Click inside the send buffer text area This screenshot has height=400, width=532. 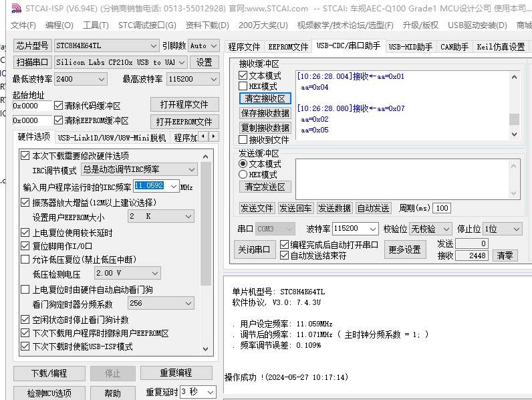pyautogui.click(x=403, y=179)
